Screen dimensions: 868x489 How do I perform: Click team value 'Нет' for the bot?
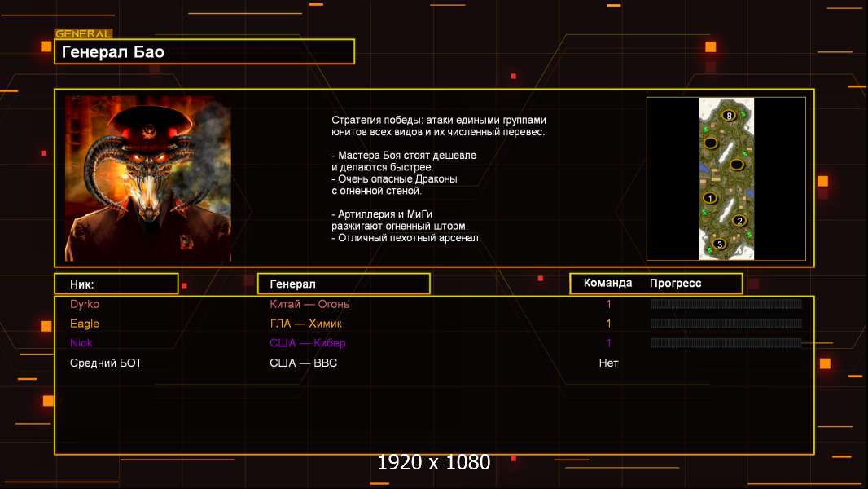[608, 363]
